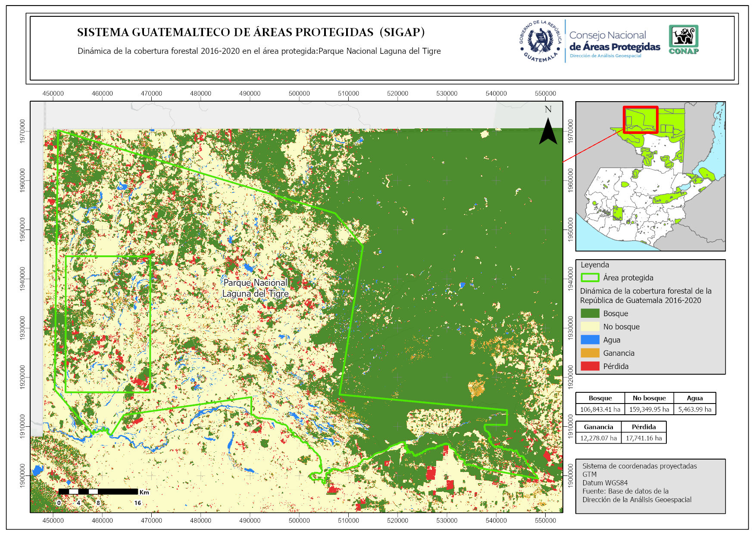The width and height of the screenshot is (756, 534).
Task: Click the Ganancia 12,278.07 ha value
Action: (x=598, y=438)
